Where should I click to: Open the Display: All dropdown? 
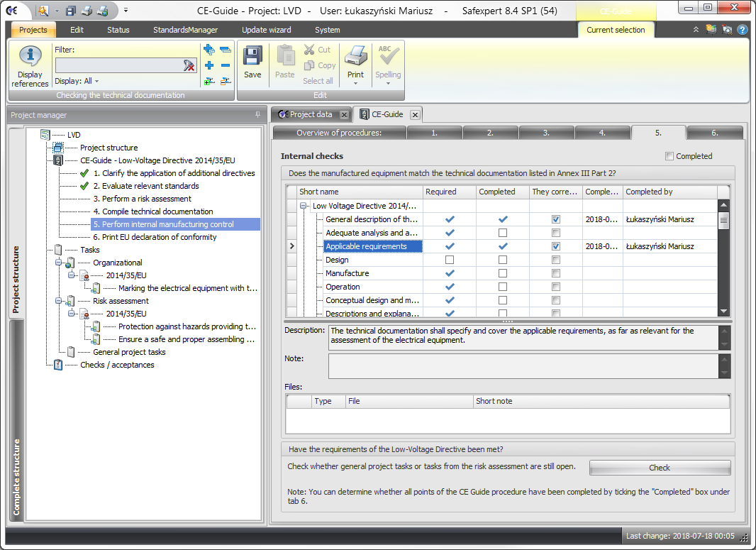(77, 81)
